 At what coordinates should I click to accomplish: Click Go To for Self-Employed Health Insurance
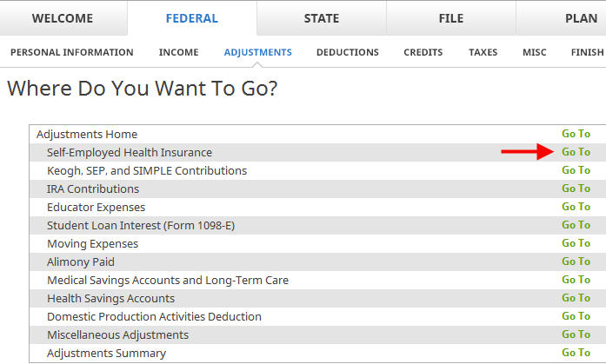click(x=576, y=152)
